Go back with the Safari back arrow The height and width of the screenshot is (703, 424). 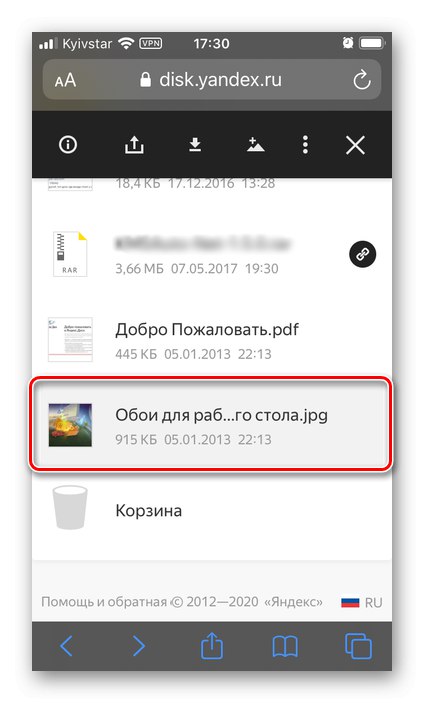[x=66, y=646]
